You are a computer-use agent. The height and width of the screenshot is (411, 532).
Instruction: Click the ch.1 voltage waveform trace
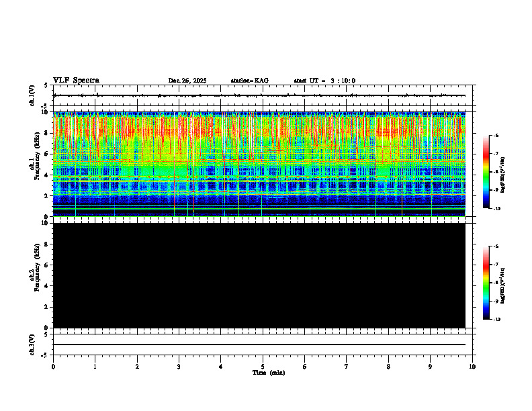point(259,95)
